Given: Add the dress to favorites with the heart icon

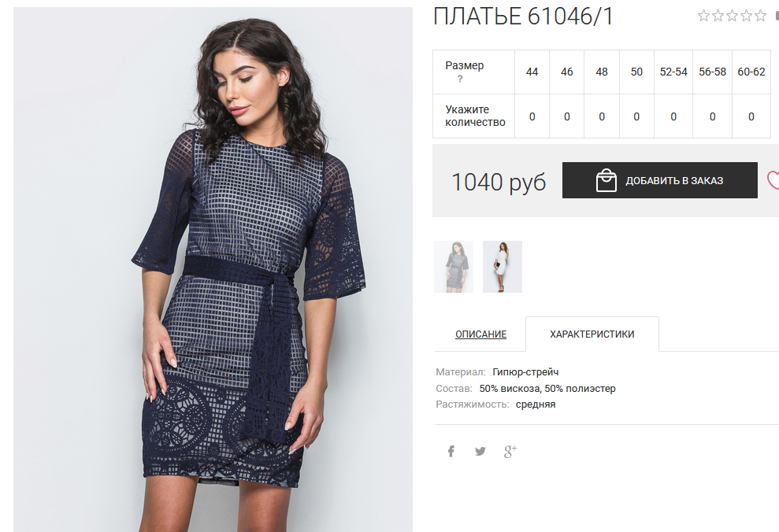Looking at the screenshot, I should (x=773, y=179).
